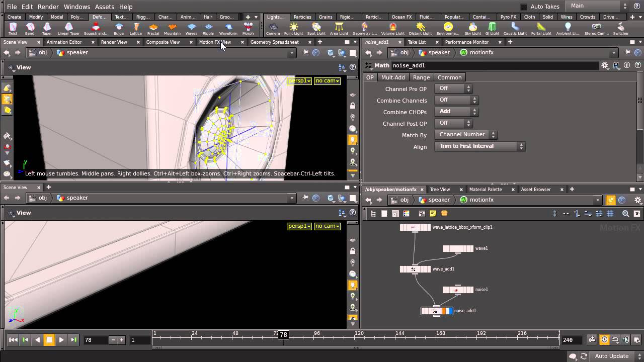
Task: Open the Main desktop dropdown
Action: pos(598,6)
